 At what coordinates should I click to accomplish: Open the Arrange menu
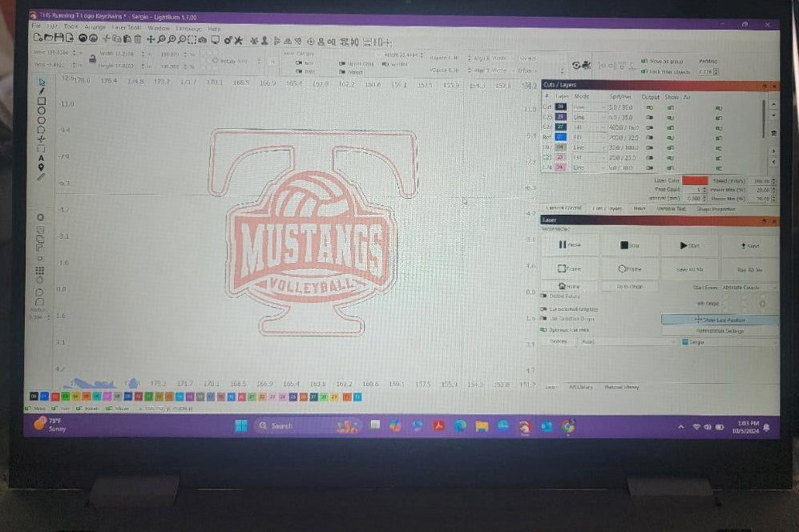coord(95,27)
